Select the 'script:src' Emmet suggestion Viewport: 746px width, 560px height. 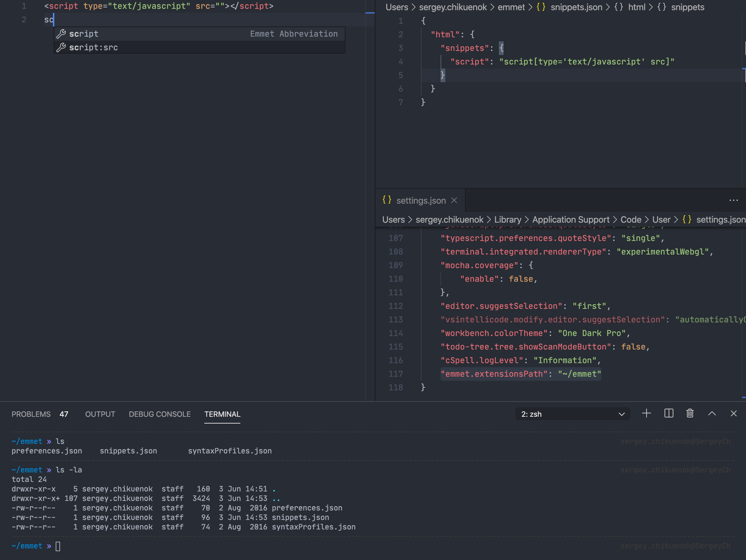click(x=94, y=47)
